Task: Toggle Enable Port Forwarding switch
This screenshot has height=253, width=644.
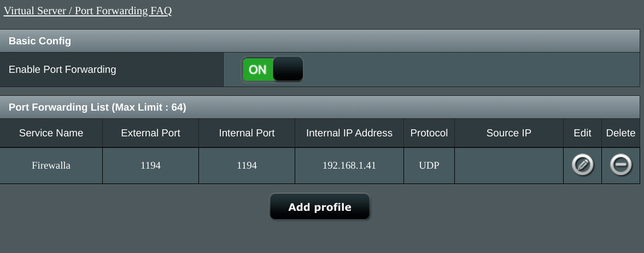Action: click(272, 69)
